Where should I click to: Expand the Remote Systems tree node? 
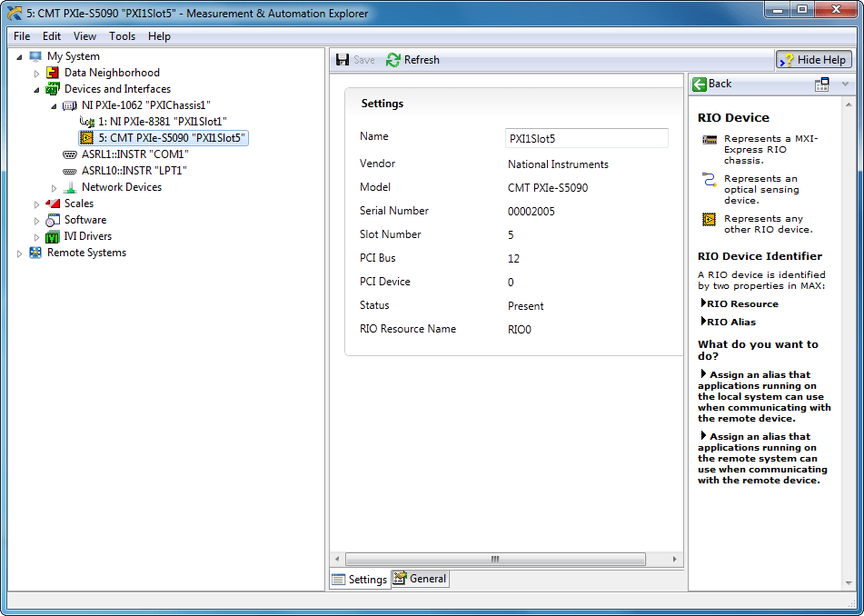(20, 252)
